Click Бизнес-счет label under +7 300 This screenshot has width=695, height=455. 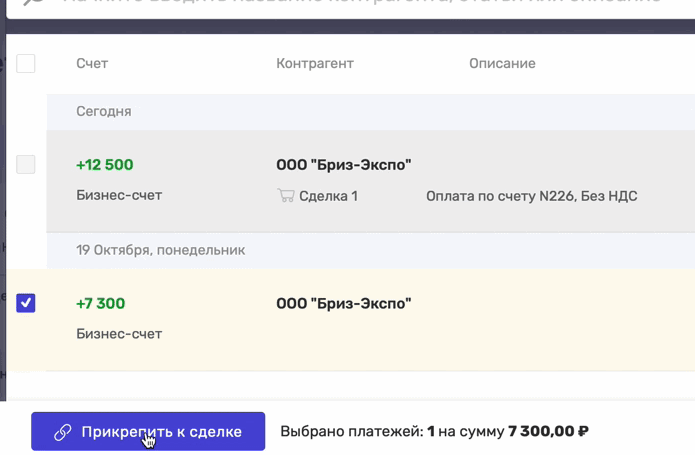[x=119, y=334]
